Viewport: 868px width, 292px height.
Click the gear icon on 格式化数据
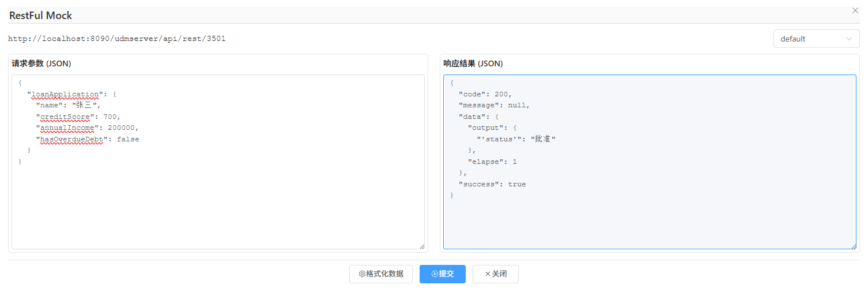[x=362, y=274]
